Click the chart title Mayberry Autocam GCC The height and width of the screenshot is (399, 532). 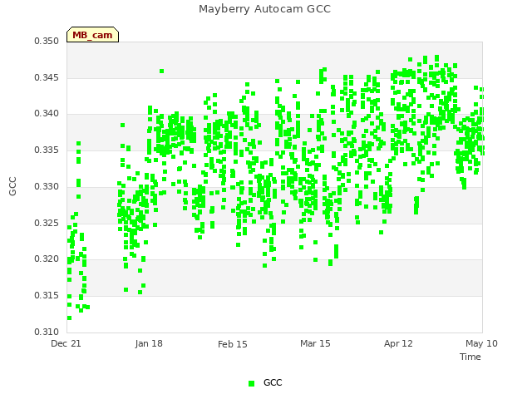coord(264,9)
